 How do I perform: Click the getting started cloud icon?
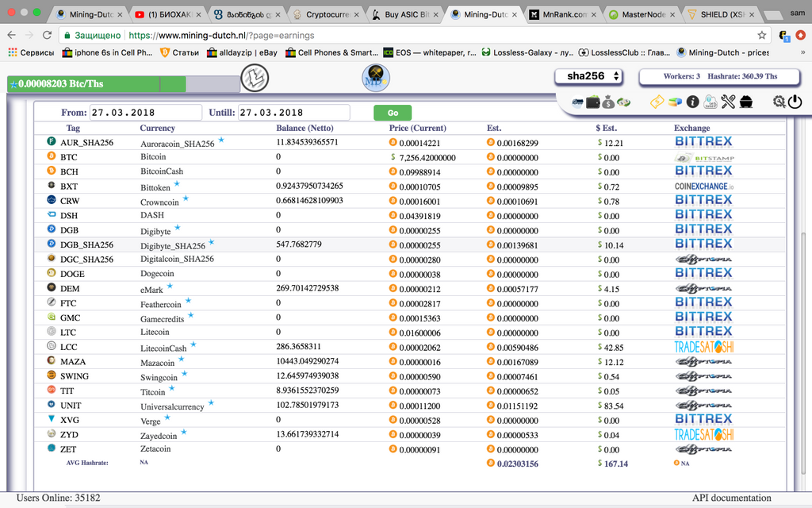pyautogui.click(x=710, y=102)
